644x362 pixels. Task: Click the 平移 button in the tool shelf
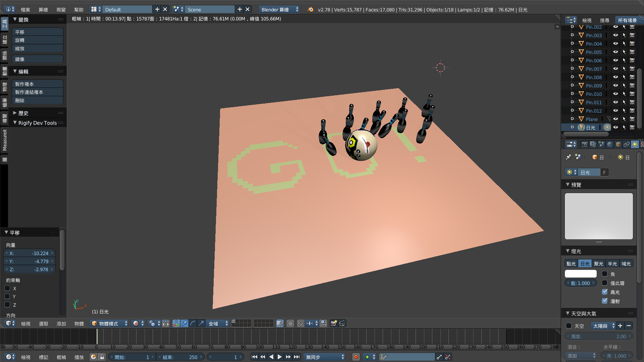(38, 32)
